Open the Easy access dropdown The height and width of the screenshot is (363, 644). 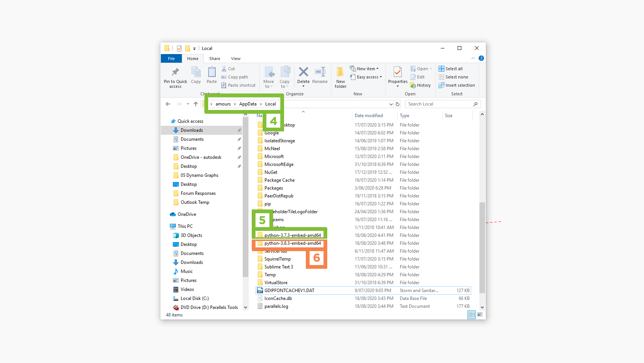tap(366, 77)
